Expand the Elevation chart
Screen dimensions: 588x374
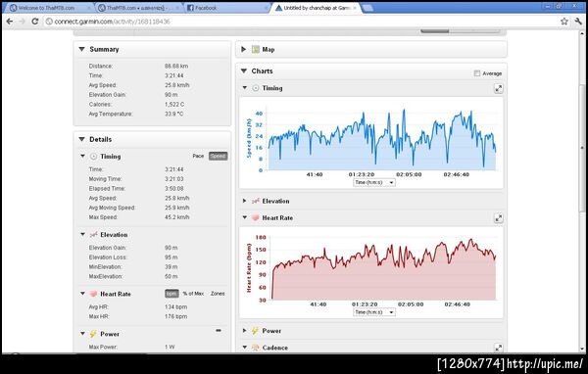coord(244,201)
